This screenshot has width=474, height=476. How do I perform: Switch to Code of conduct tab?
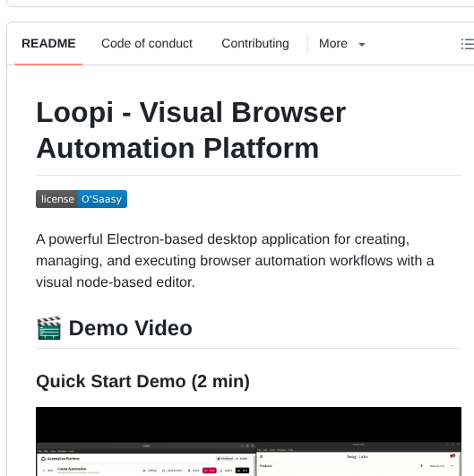coord(147,43)
